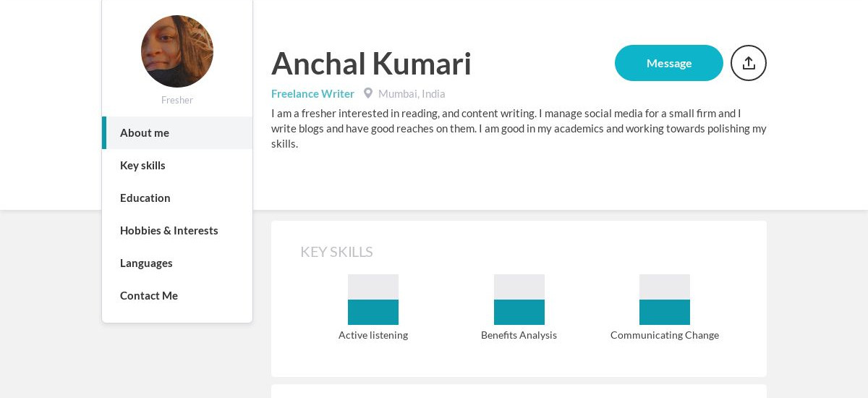Screen dimensions: 868x398
Task: Click the Mumbai, India location text
Action: pos(412,93)
